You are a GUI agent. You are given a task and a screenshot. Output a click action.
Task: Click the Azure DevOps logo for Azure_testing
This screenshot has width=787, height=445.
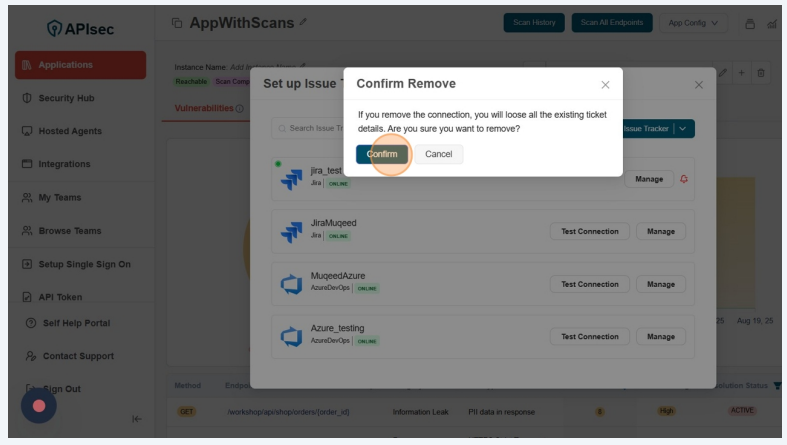coord(291,337)
